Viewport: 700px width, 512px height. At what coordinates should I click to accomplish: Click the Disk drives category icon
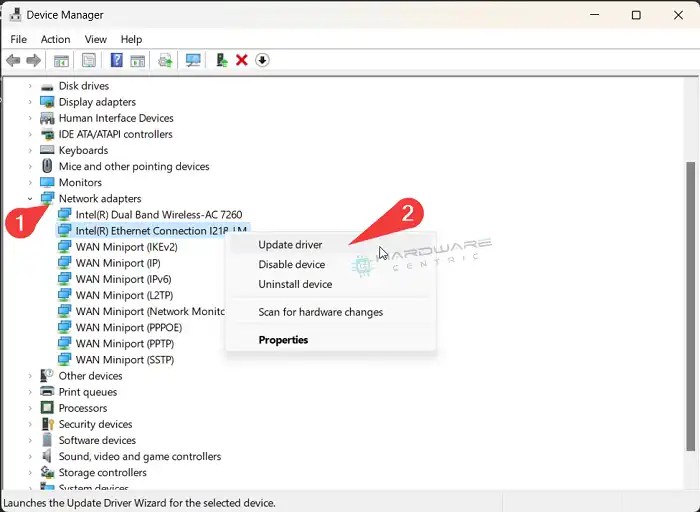tap(47, 87)
